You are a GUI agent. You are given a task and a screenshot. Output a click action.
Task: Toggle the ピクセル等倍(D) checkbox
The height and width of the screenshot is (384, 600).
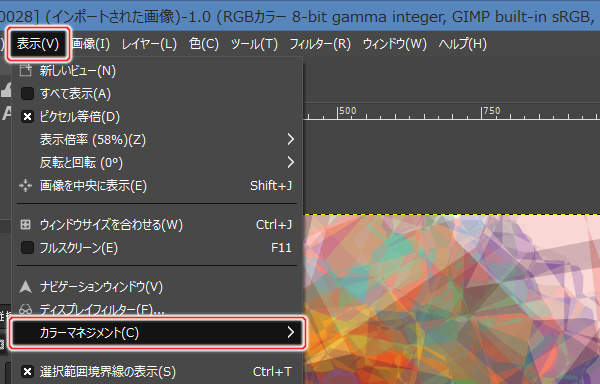[27, 116]
